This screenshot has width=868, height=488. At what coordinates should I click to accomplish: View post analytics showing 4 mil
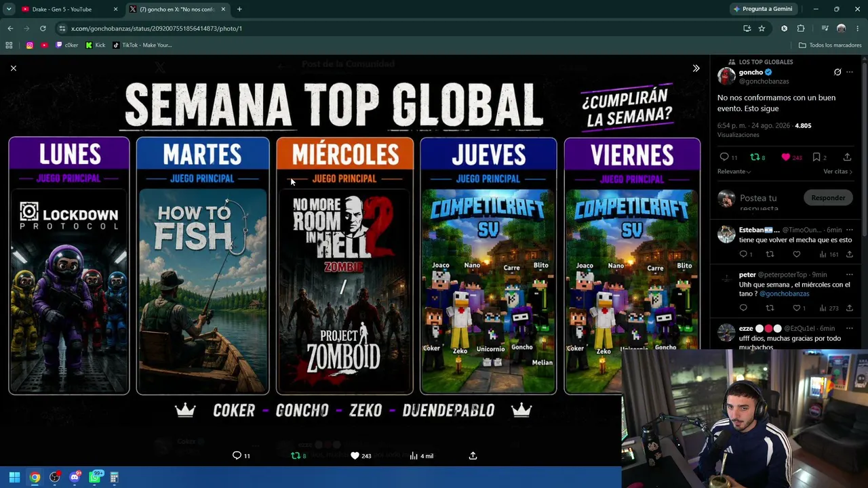click(x=420, y=455)
